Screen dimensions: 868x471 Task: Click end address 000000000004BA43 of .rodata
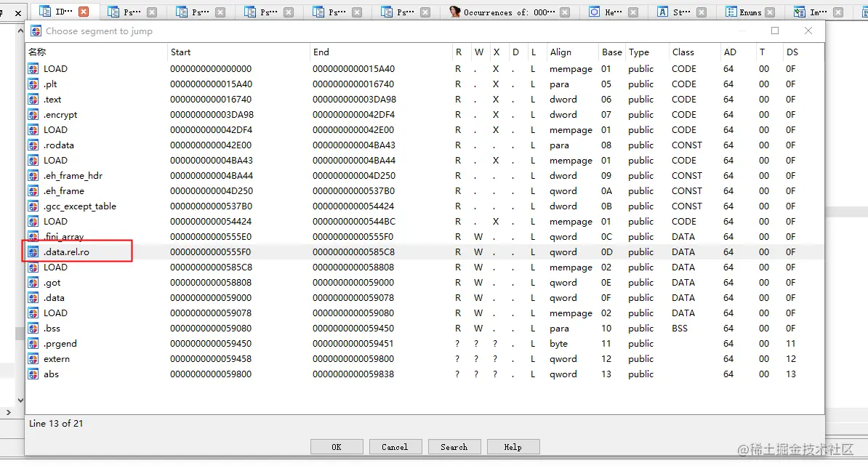[x=354, y=145]
